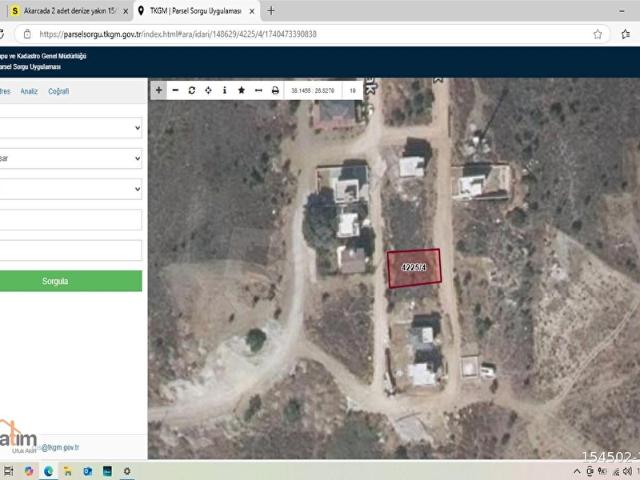
Task: Open the tkgm.gov.tr email link
Action: (x=60, y=447)
